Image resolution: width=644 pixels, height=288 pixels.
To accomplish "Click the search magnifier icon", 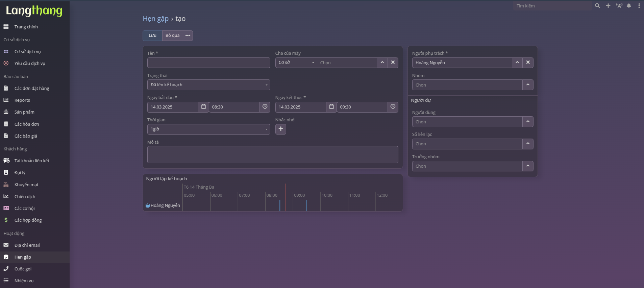I will point(597,6).
